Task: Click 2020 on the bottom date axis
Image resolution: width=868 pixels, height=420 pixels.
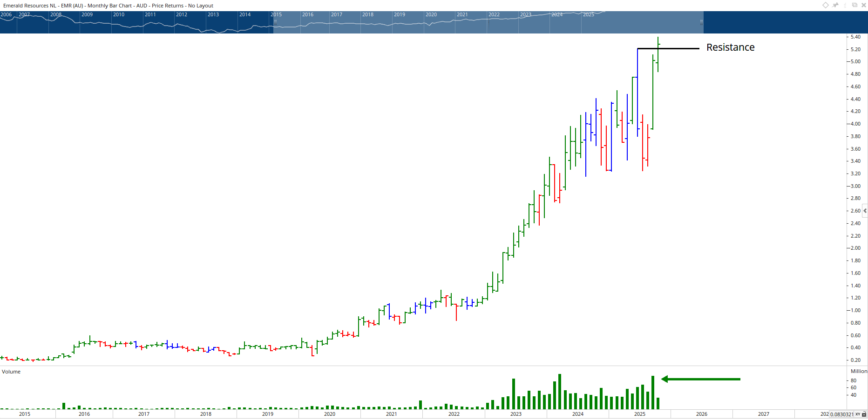Action: [329, 414]
